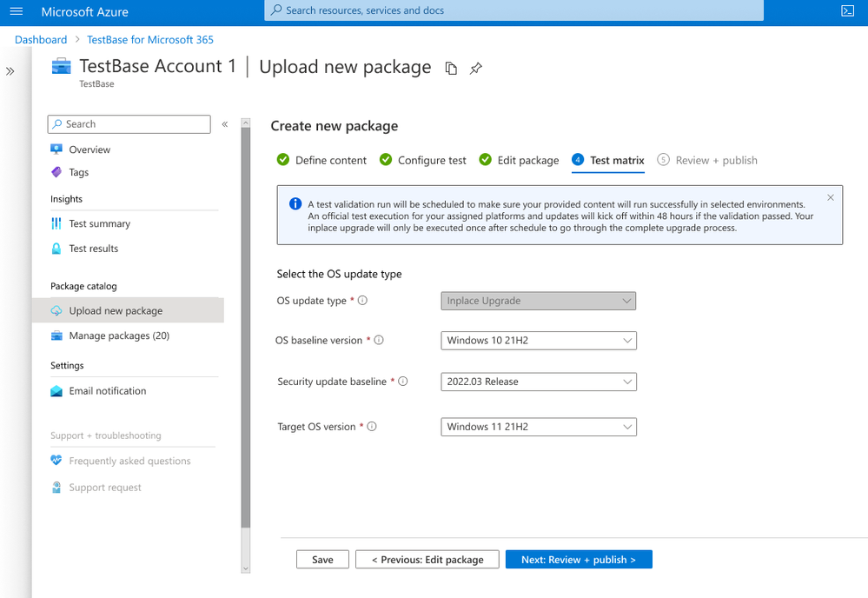The height and width of the screenshot is (598, 868).
Task: Dismiss the test validation info banner
Action: 831,197
